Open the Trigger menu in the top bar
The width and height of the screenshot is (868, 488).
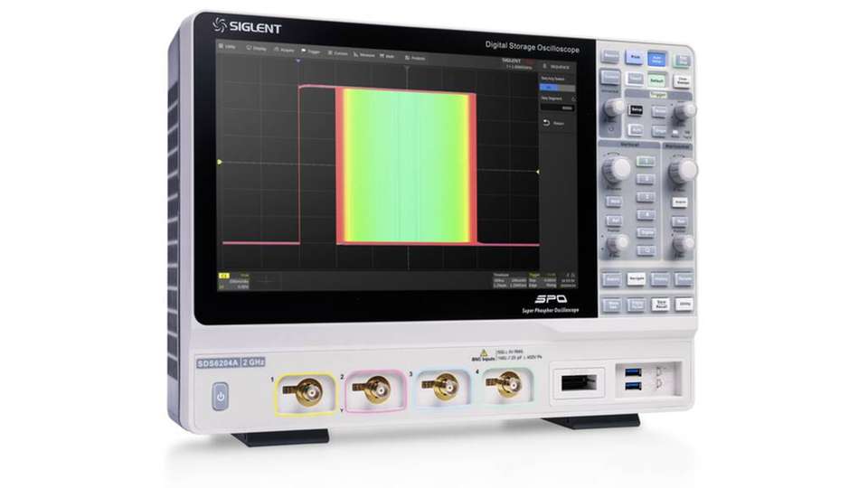311,52
